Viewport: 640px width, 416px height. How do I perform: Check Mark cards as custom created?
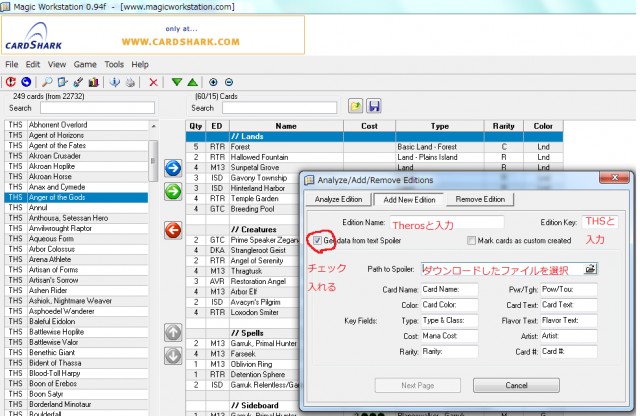[471, 240]
